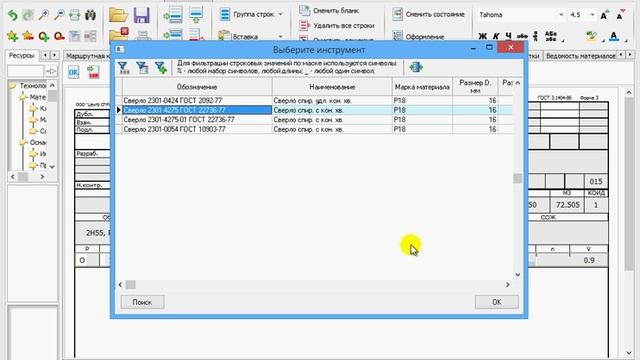Select the zoom in magnifier icon
Viewport: 640px width, 360px height.
point(43,16)
